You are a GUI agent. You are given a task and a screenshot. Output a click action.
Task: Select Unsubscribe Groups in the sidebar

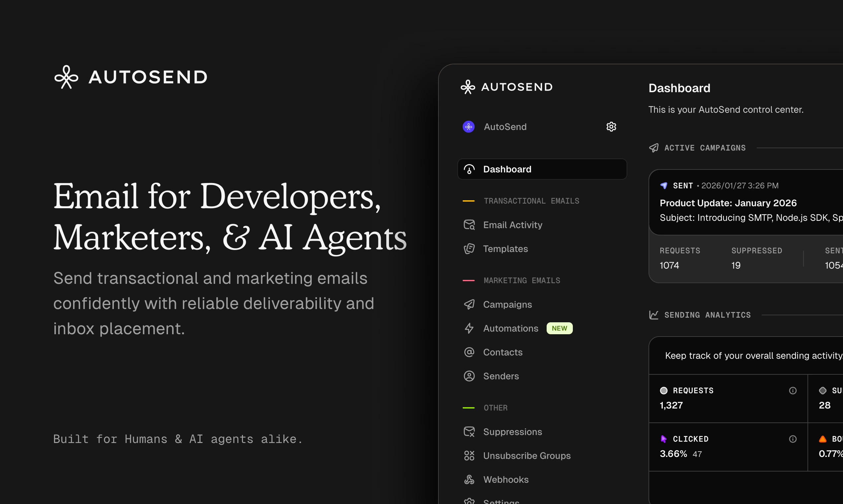click(526, 456)
